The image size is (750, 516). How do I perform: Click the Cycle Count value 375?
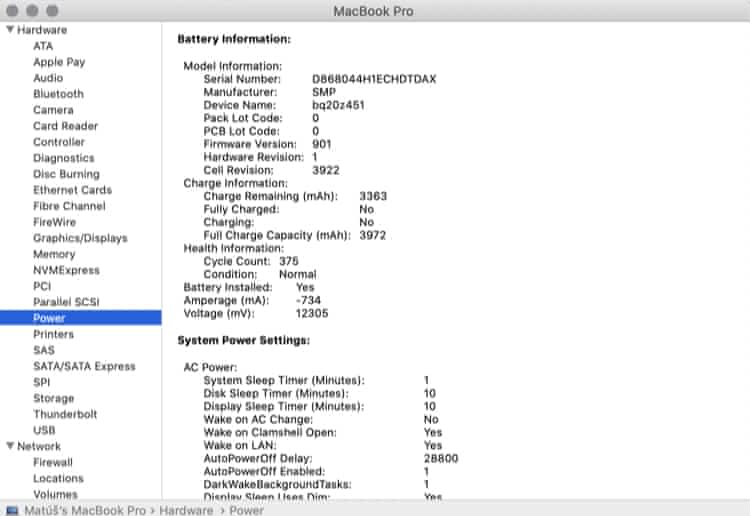coord(289,261)
